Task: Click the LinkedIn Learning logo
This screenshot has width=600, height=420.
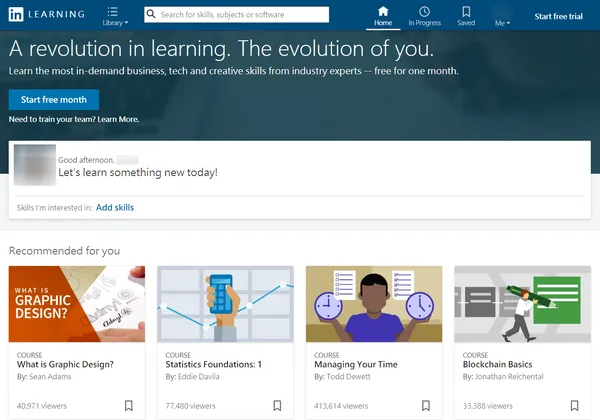Action: pyautogui.click(x=47, y=15)
